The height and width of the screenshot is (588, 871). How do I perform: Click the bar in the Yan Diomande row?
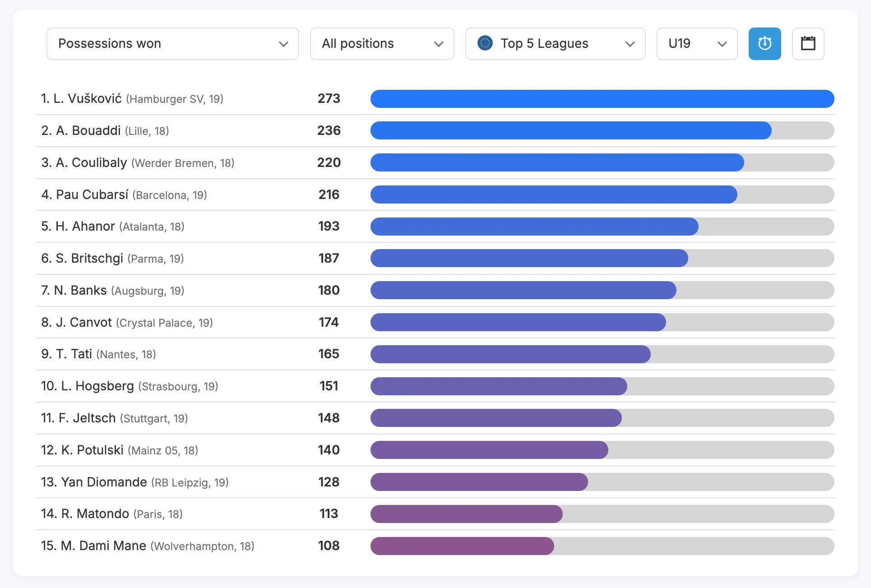[x=479, y=482]
